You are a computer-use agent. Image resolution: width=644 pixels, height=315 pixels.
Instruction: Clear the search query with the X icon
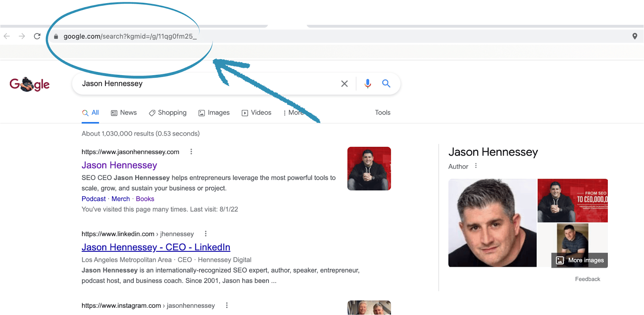tap(345, 84)
